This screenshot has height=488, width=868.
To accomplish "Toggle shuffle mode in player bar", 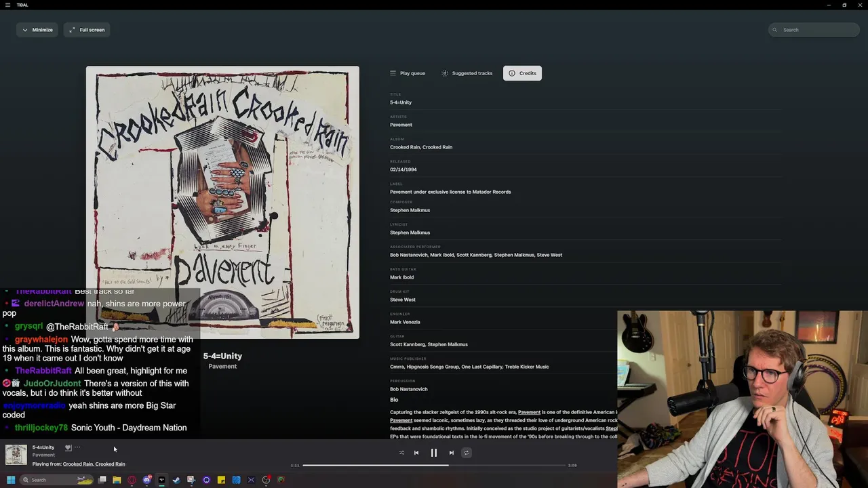I will coord(401,453).
